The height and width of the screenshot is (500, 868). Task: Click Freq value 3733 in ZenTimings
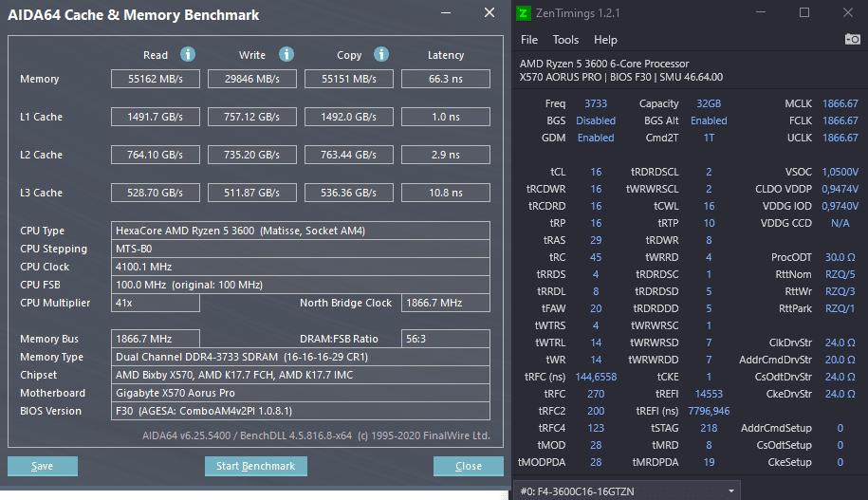tap(596, 103)
